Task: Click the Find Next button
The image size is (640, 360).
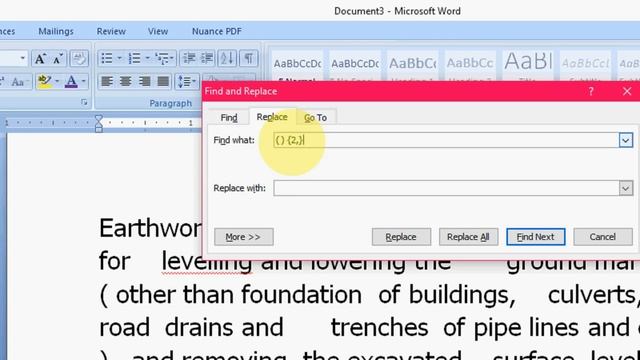Action: point(536,237)
